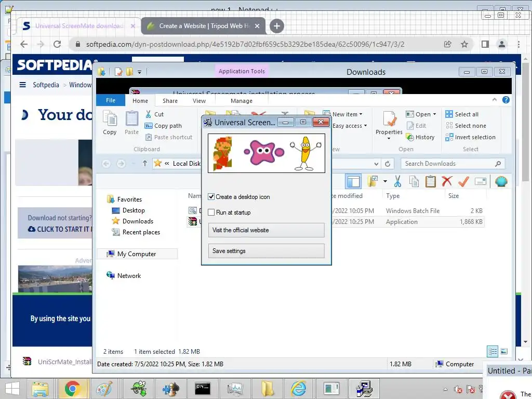The height and width of the screenshot is (399, 532).
Task: Open Chrome from the taskbar
Action: [x=72, y=389]
